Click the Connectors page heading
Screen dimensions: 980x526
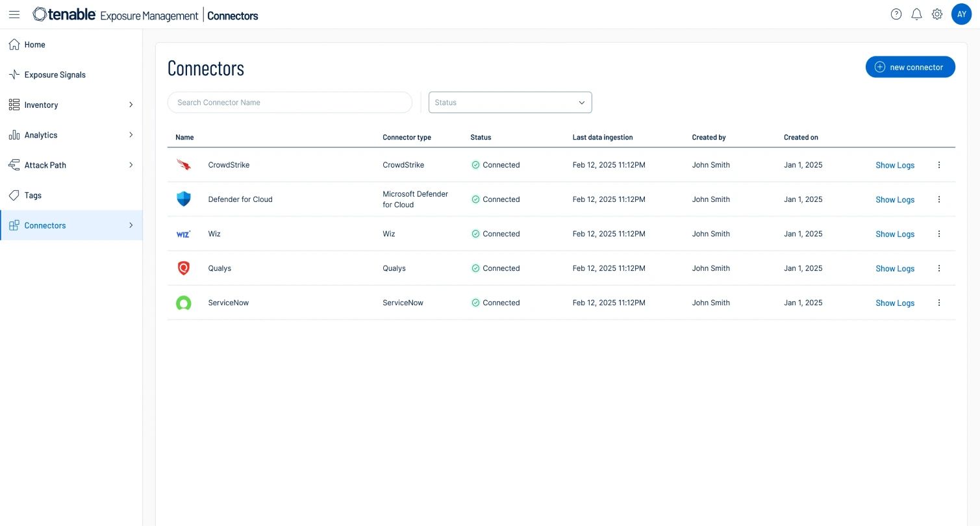[x=206, y=68]
